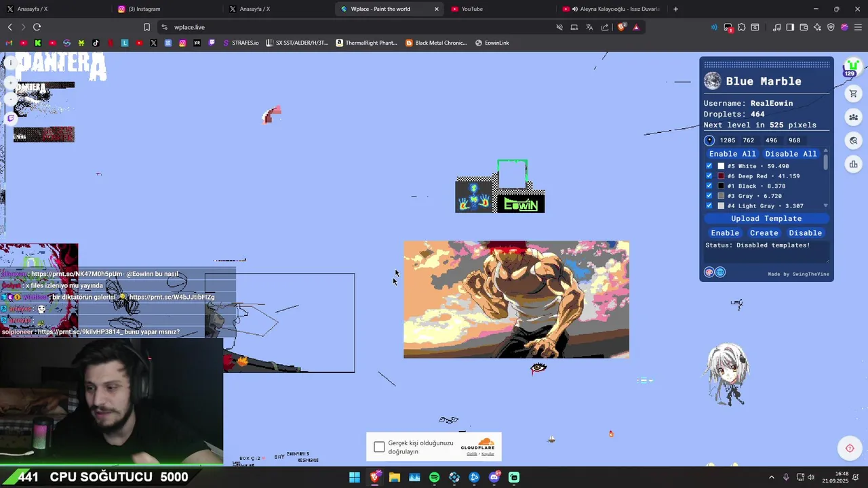868x488 pixels.
Task: Open the EowinLink bookmark
Action: coord(492,43)
